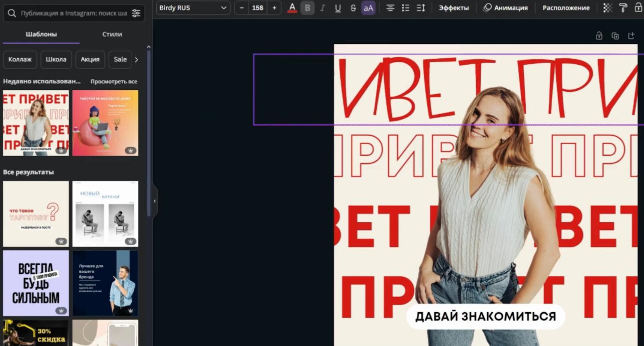644x346 pixels.
Task: Open search filter options icon
Action: pyautogui.click(x=136, y=13)
